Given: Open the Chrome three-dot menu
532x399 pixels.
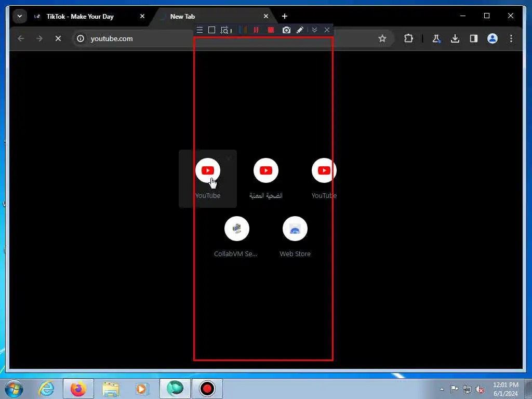Looking at the screenshot, I should coord(511,38).
